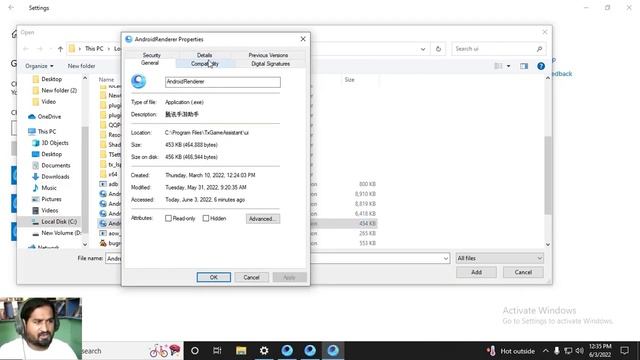Expand the File name history dropdown
Screen dimensions: 640x360
pyautogui.click(x=445, y=258)
